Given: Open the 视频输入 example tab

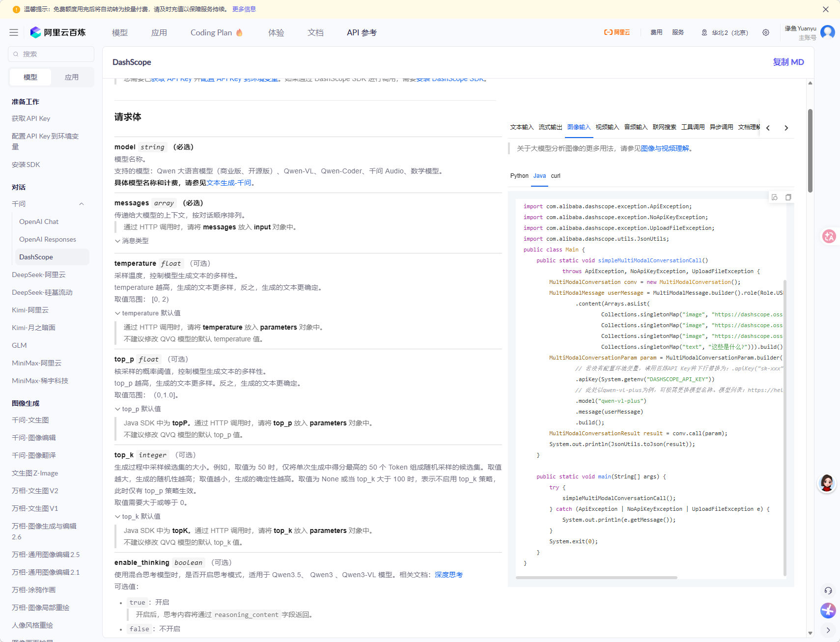Looking at the screenshot, I should (x=607, y=127).
